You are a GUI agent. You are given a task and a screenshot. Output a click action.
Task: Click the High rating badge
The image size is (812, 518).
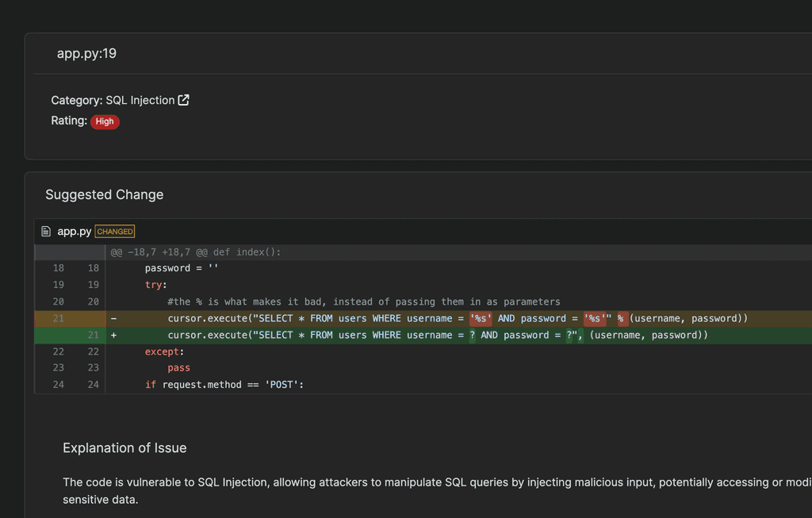click(x=105, y=121)
